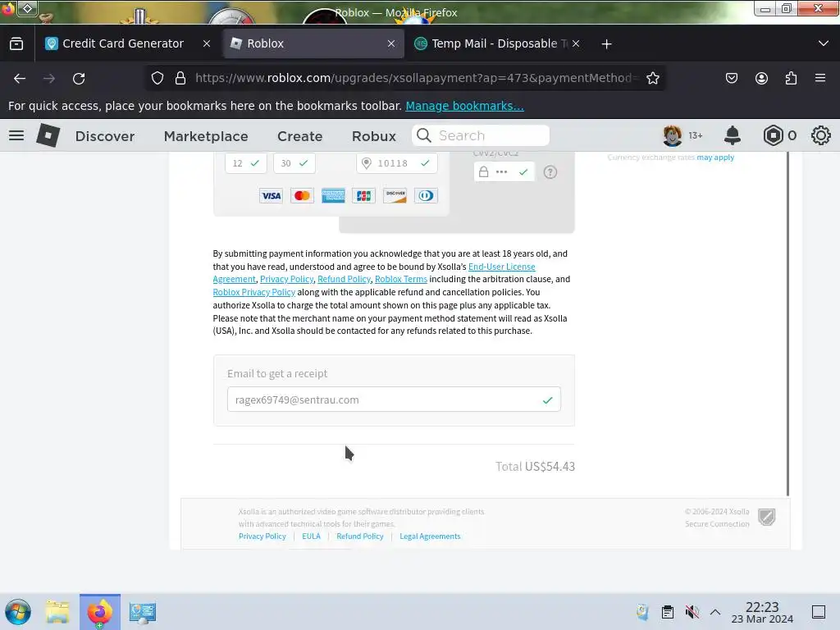Open the taskbar file explorer folder
840x630 pixels.
coord(58,612)
